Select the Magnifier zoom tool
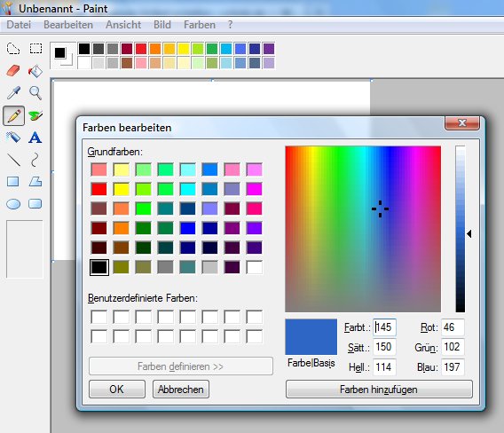The image size is (504, 433). coord(35,93)
